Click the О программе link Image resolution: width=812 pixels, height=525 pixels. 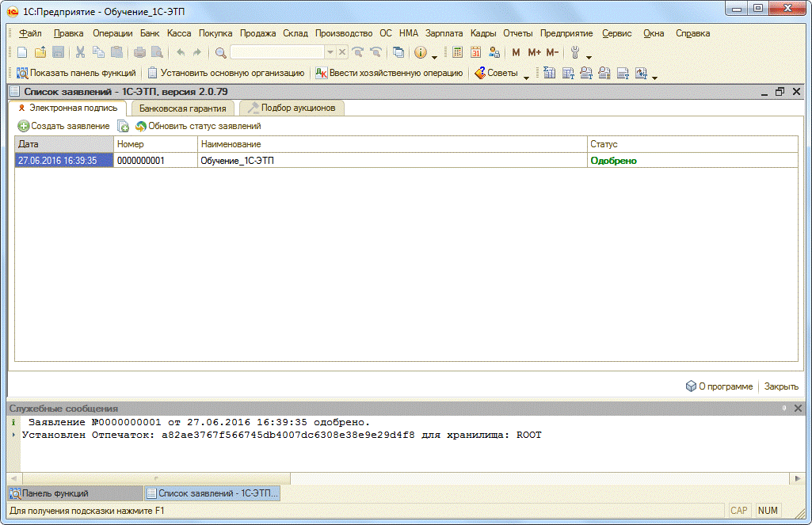(726, 386)
